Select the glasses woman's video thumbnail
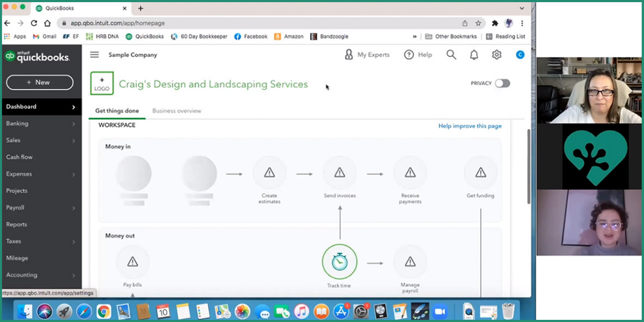This screenshot has height=322, width=644. [x=589, y=91]
